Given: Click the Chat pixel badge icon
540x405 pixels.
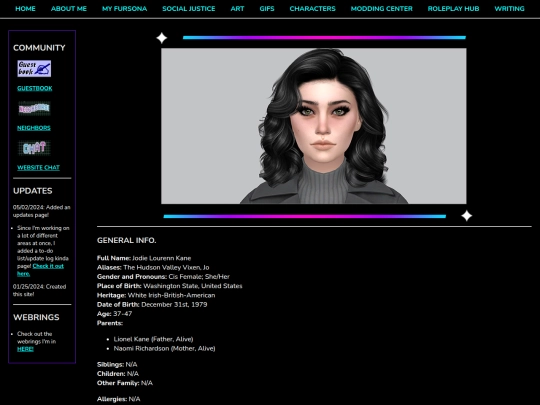Looking at the screenshot, I should point(34,148).
